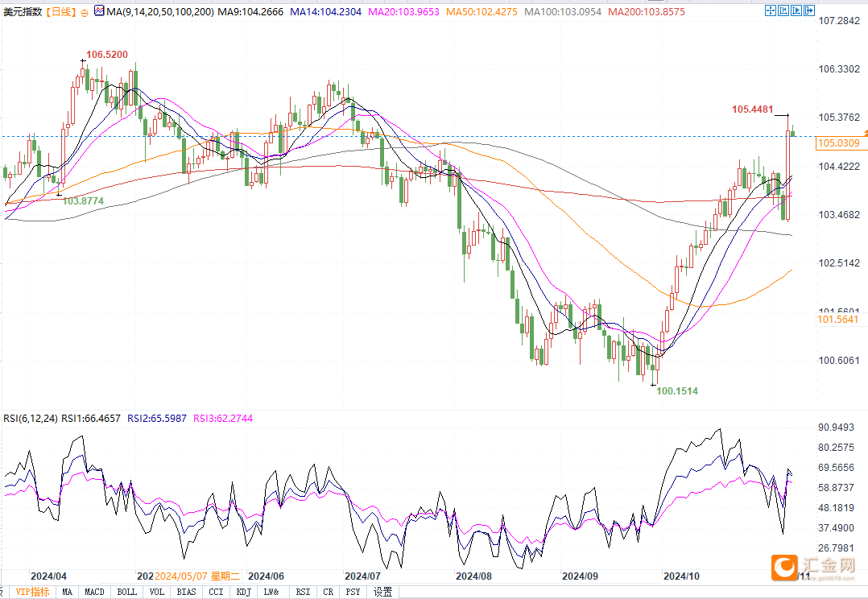
Task: Click the 2024/08 date axis label
Action: point(473,576)
